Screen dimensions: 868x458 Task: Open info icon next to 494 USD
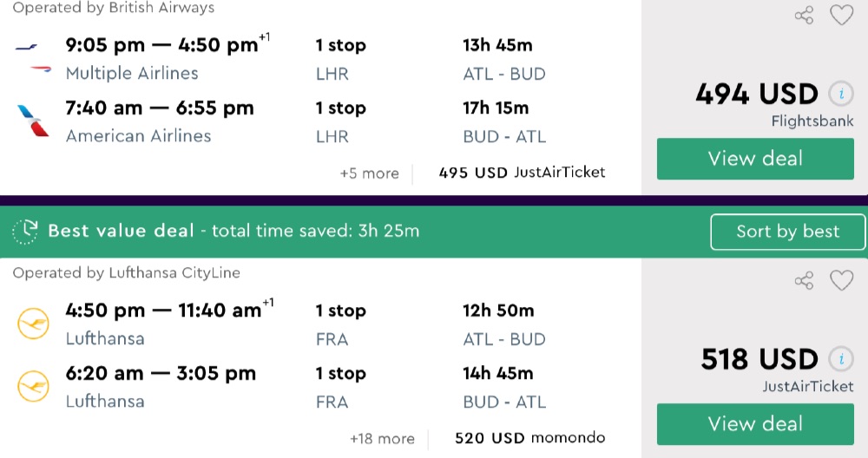839,93
